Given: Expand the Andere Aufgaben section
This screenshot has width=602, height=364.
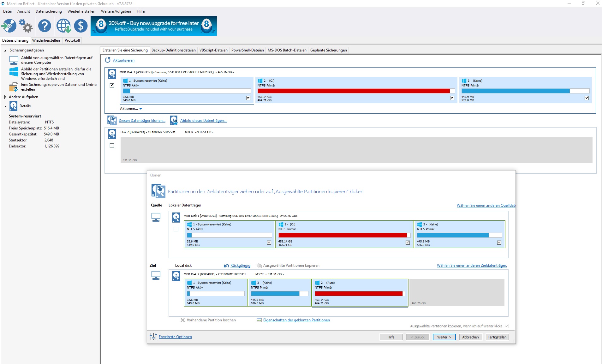Looking at the screenshot, I should [x=5, y=97].
